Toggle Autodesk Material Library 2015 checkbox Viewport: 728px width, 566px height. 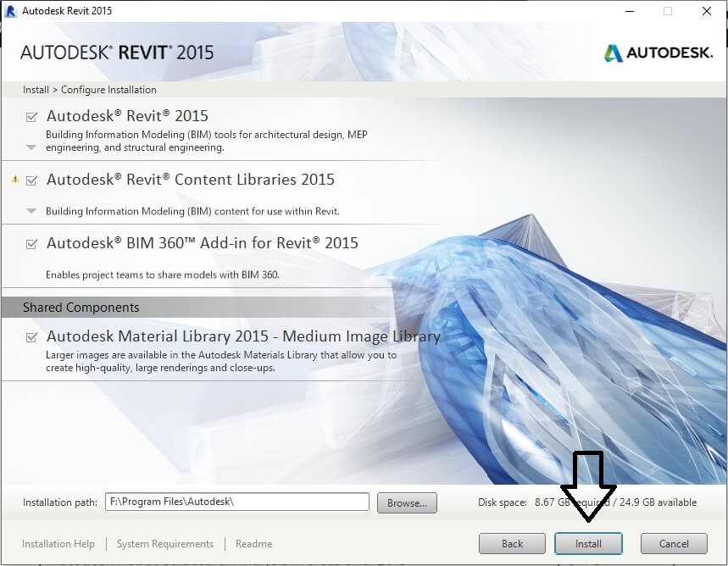pos(31,336)
